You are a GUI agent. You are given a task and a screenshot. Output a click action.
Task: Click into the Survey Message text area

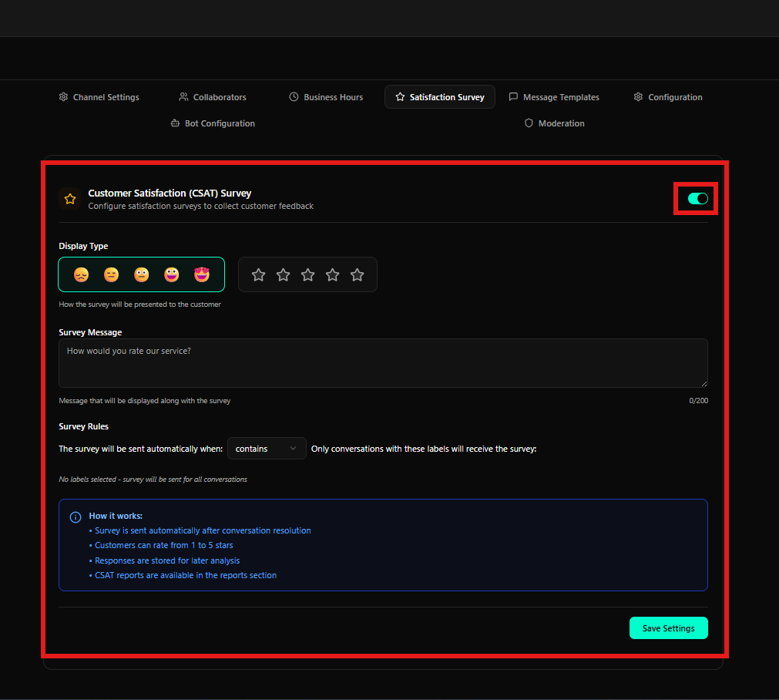tap(383, 363)
